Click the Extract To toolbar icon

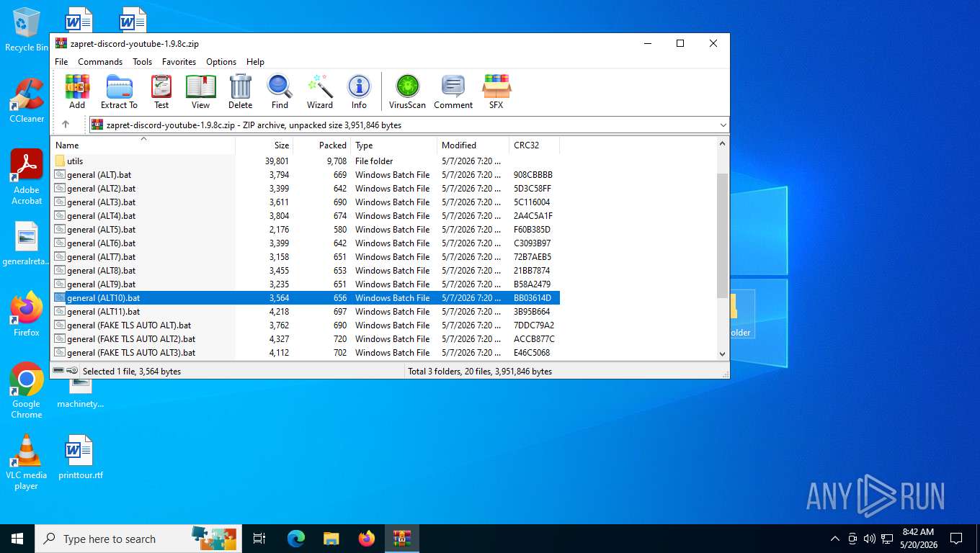119,91
